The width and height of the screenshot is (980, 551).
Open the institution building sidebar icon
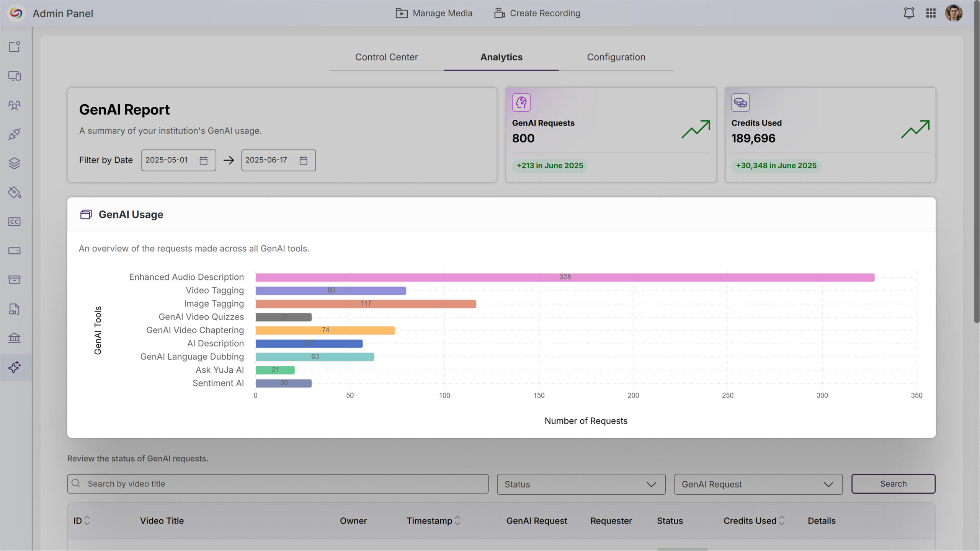click(15, 338)
